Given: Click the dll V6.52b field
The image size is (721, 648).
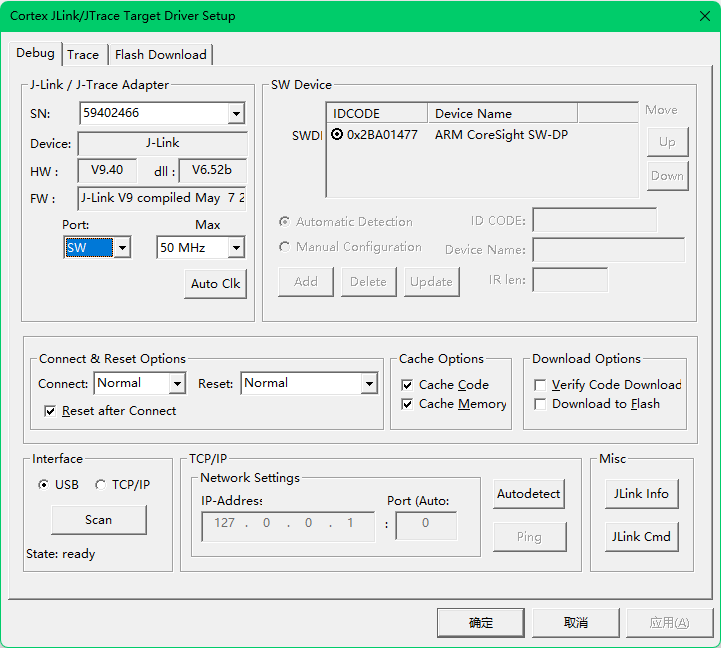Looking at the screenshot, I should tap(212, 171).
